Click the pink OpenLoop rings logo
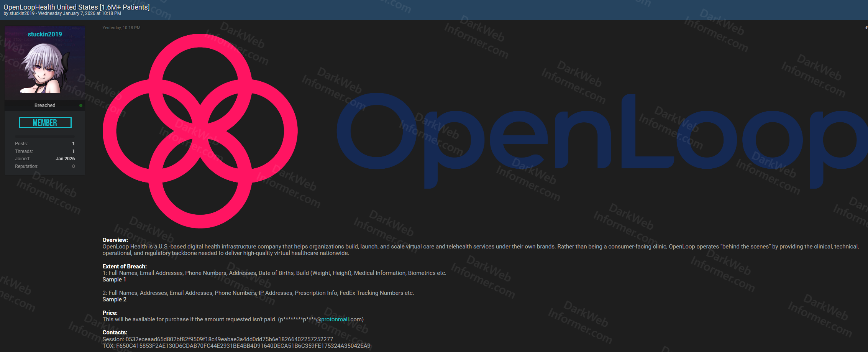This screenshot has width=868, height=352. [200, 131]
